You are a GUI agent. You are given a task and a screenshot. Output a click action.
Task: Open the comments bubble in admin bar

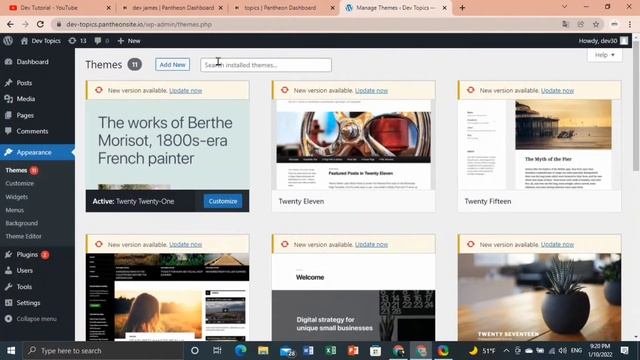(x=101, y=41)
